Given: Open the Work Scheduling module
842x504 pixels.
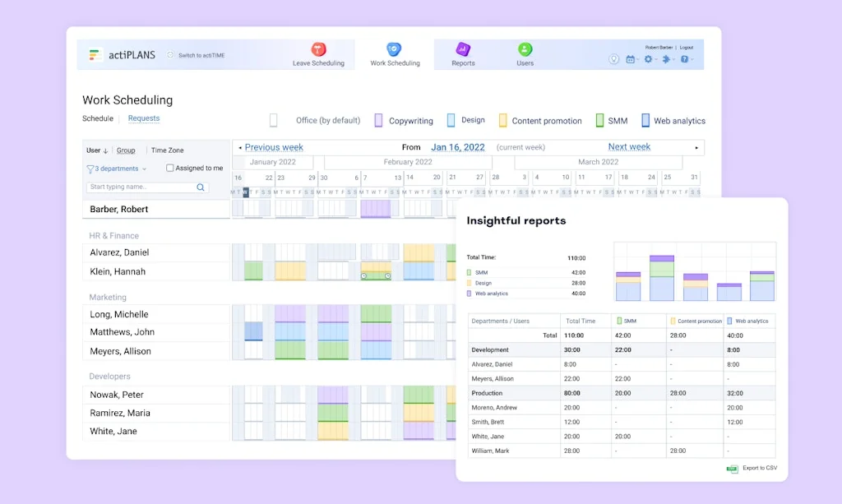Looking at the screenshot, I should pyautogui.click(x=395, y=53).
